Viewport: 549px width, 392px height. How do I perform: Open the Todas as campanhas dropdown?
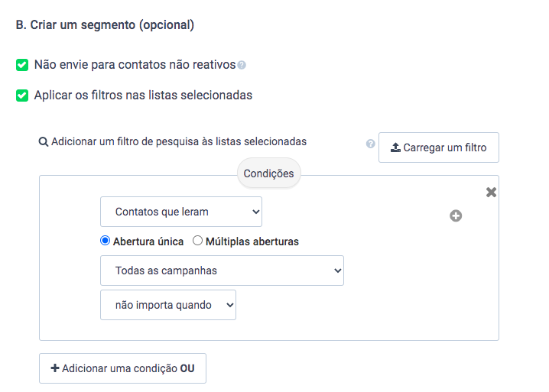[x=222, y=271]
